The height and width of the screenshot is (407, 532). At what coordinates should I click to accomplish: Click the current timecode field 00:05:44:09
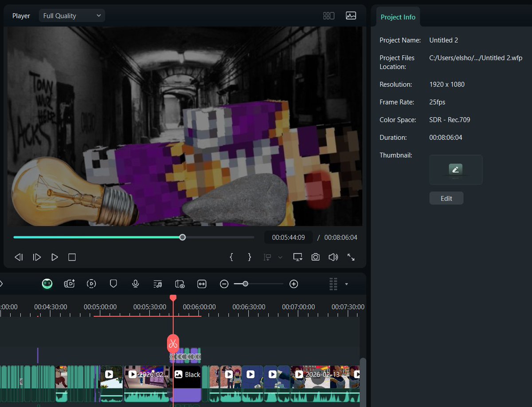click(x=289, y=237)
